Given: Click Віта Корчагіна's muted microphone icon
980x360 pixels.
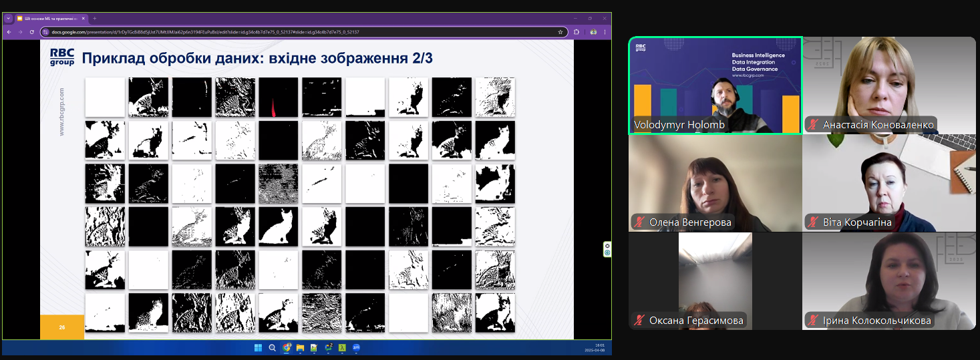Looking at the screenshot, I should [x=813, y=222].
